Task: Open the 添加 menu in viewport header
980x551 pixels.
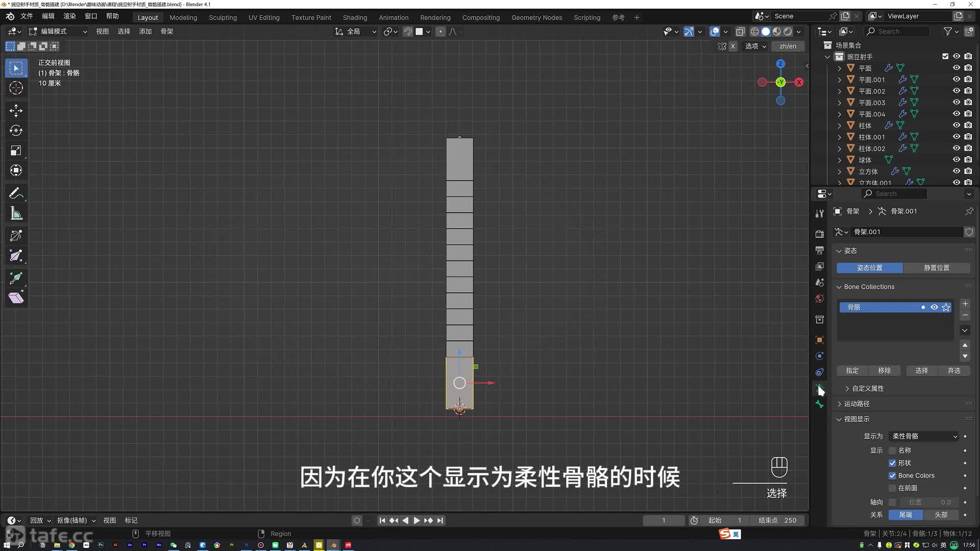Action: [x=145, y=32]
